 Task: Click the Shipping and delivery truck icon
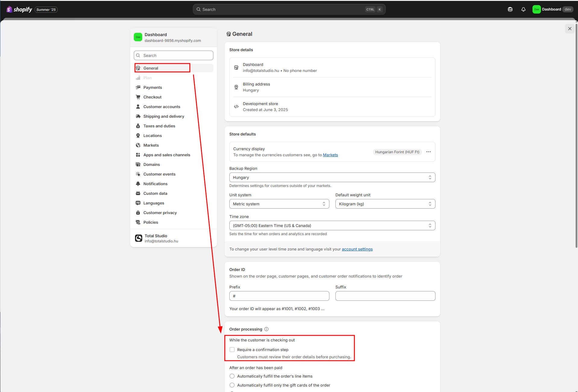pyautogui.click(x=138, y=116)
